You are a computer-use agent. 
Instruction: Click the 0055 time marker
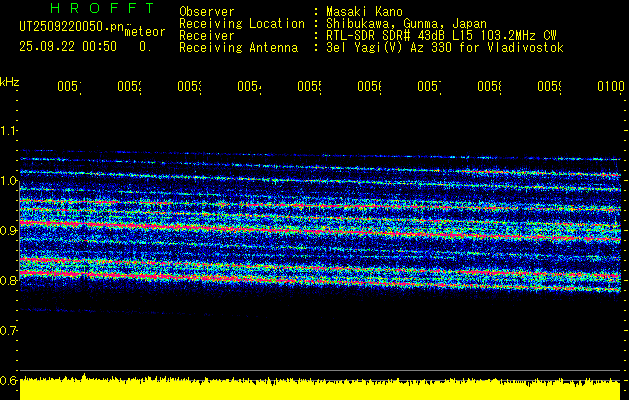coord(309,86)
